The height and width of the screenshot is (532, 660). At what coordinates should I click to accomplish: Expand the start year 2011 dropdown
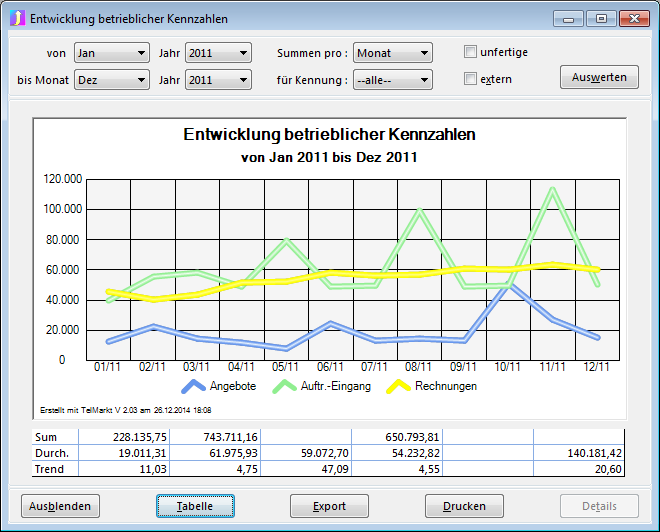click(x=217, y=53)
